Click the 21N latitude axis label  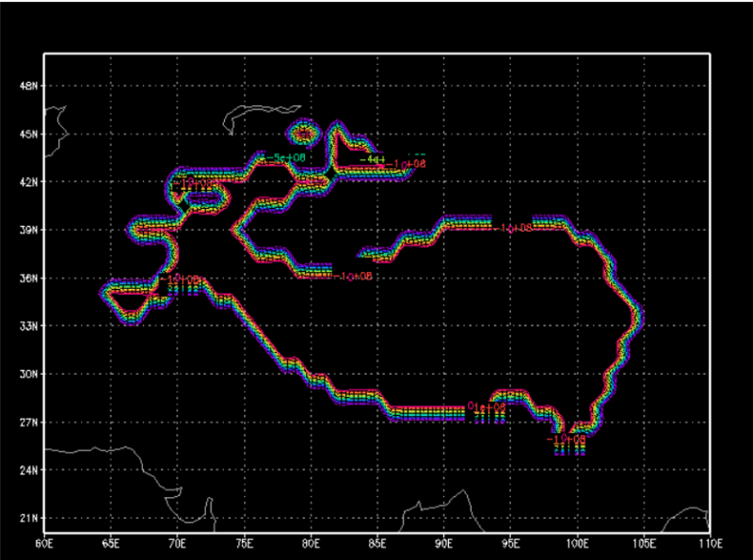28,518
